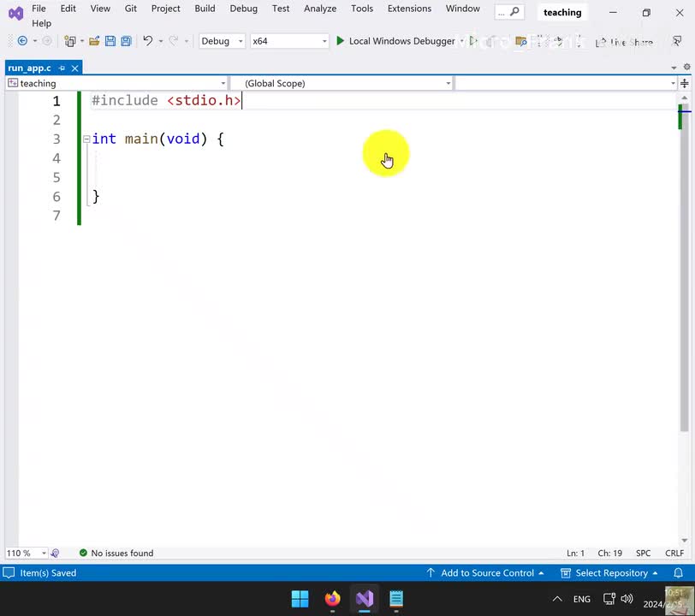This screenshot has height=616, width=695.
Task: Click the Open File folder icon
Action: tap(94, 41)
